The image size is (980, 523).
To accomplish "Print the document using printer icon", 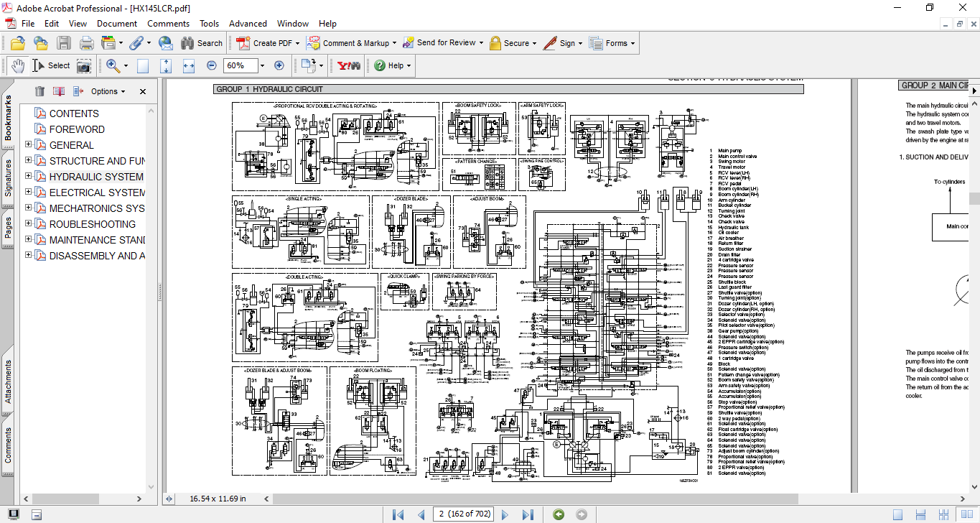I will 86,43.
